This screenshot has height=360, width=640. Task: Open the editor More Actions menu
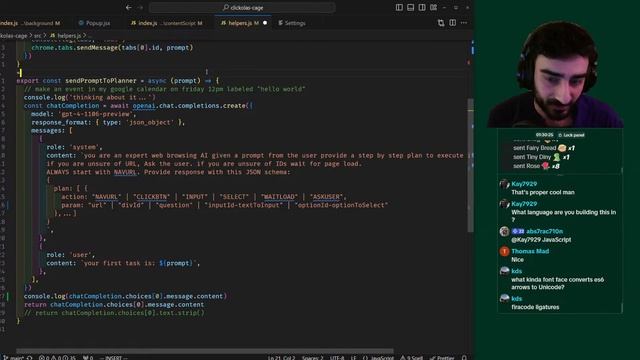click(464, 23)
